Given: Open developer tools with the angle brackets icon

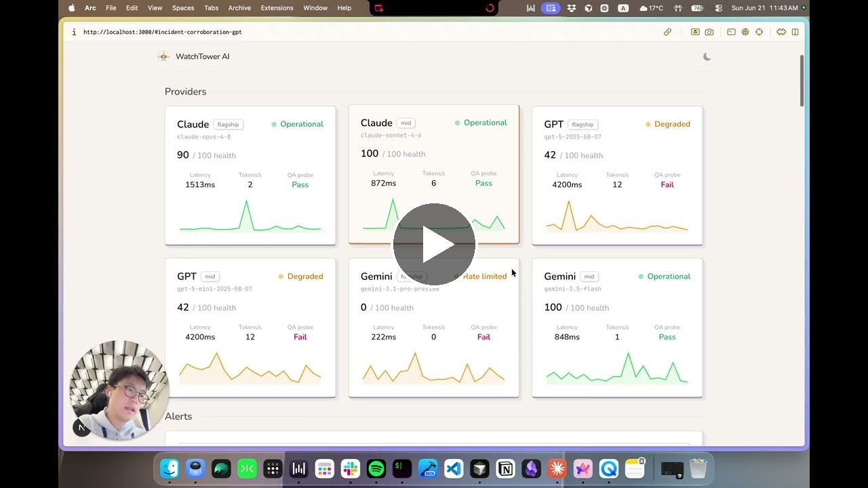Looking at the screenshot, I should 781,32.
